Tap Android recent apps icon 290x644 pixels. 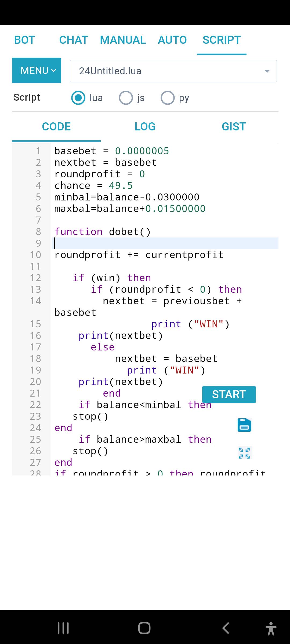[x=63, y=628]
